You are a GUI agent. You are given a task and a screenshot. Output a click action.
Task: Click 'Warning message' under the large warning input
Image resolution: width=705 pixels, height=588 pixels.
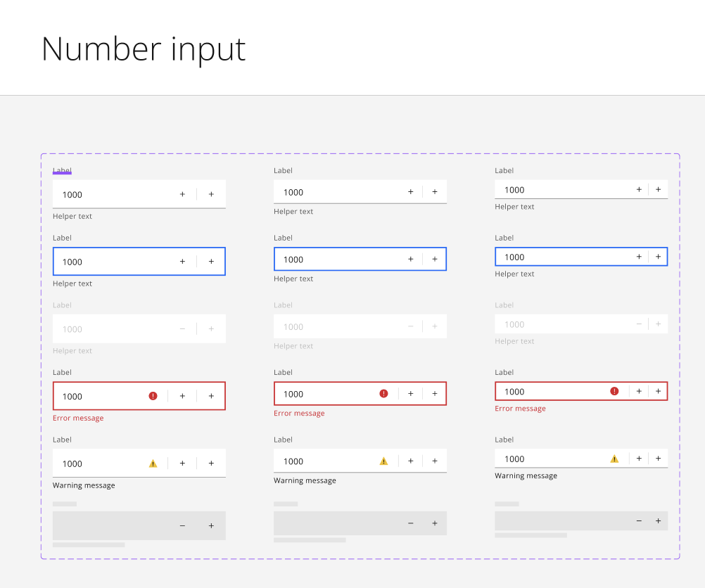coord(84,485)
